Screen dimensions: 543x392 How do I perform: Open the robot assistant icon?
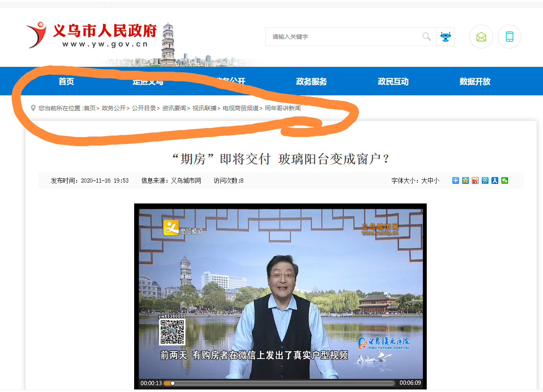pos(445,37)
